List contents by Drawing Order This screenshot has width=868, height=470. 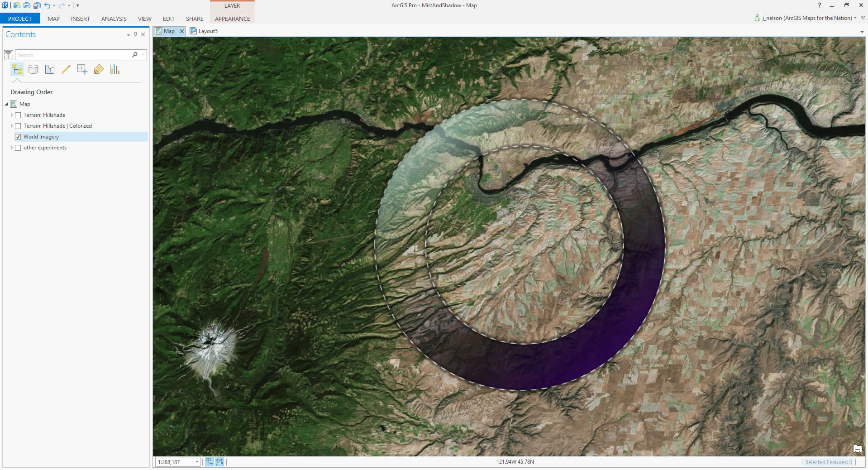[x=17, y=69]
